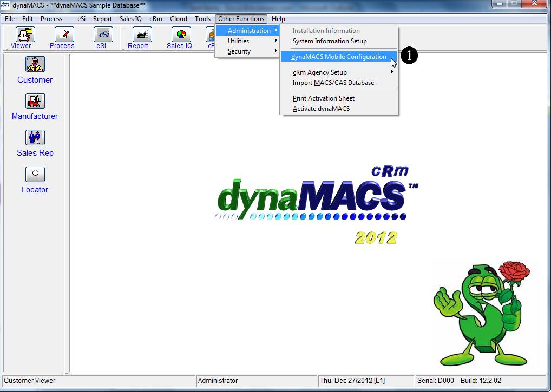This screenshot has width=551, height=392.
Task: Close the dynaMACS window
Action: pos(534,3)
